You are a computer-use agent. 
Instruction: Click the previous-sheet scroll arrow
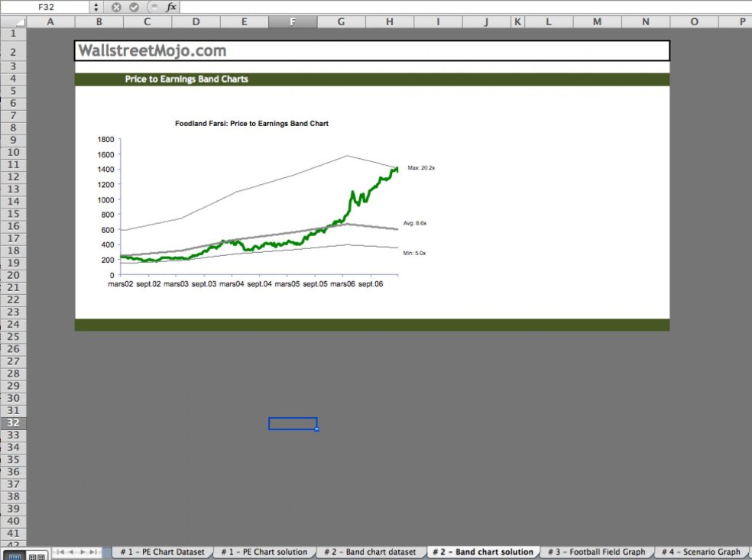[70, 552]
